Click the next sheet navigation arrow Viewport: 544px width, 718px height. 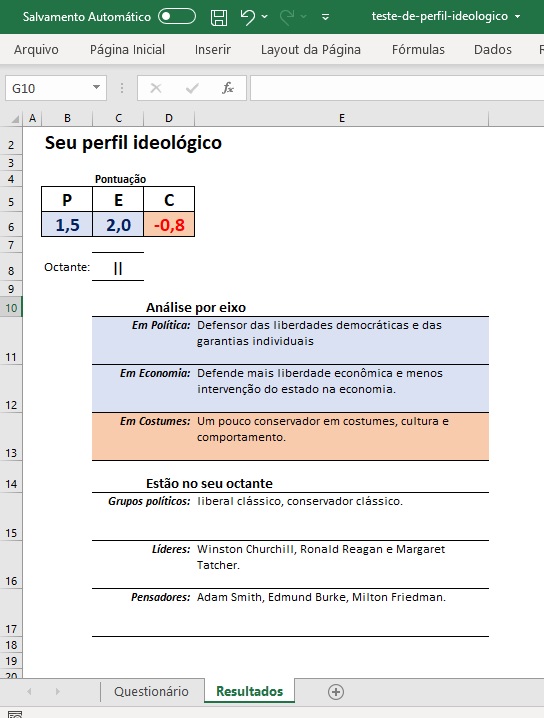57,691
